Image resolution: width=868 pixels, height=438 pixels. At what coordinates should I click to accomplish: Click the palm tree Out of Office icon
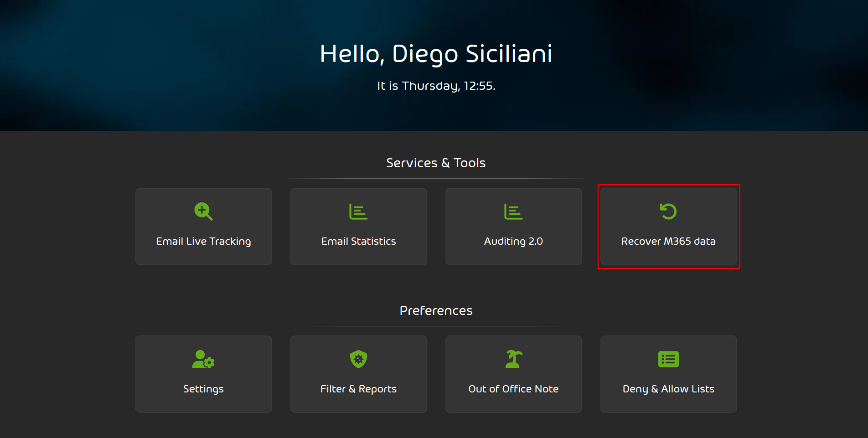(514, 359)
